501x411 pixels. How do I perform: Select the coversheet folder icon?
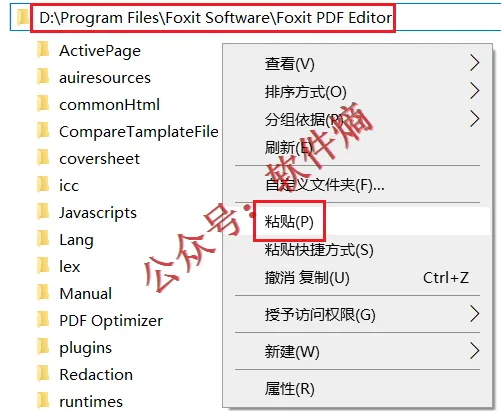[x=43, y=157]
